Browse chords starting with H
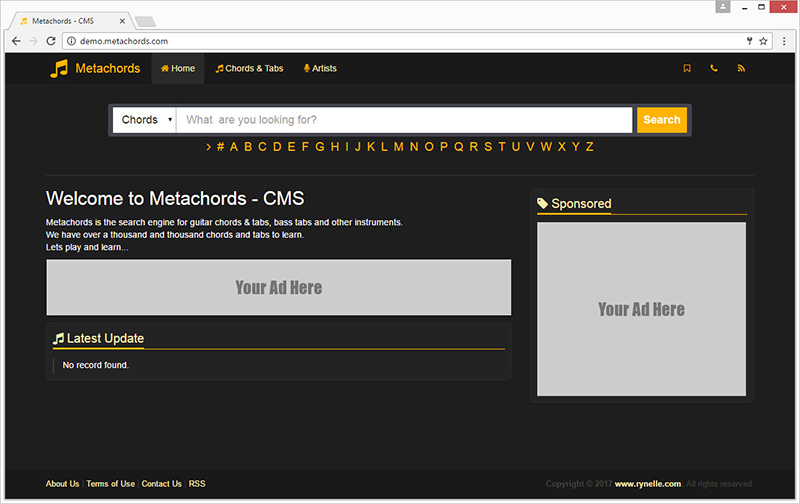This screenshot has height=504, width=800. (335, 147)
